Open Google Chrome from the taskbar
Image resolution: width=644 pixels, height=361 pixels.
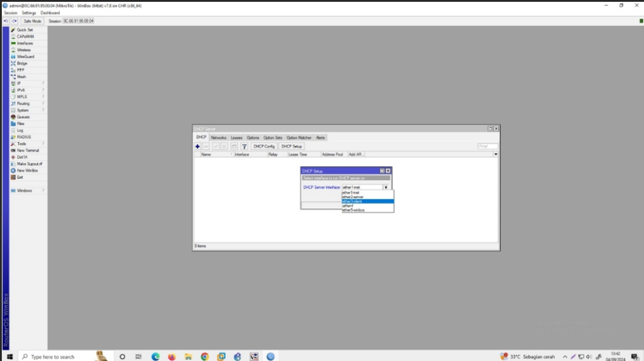[x=204, y=357]
